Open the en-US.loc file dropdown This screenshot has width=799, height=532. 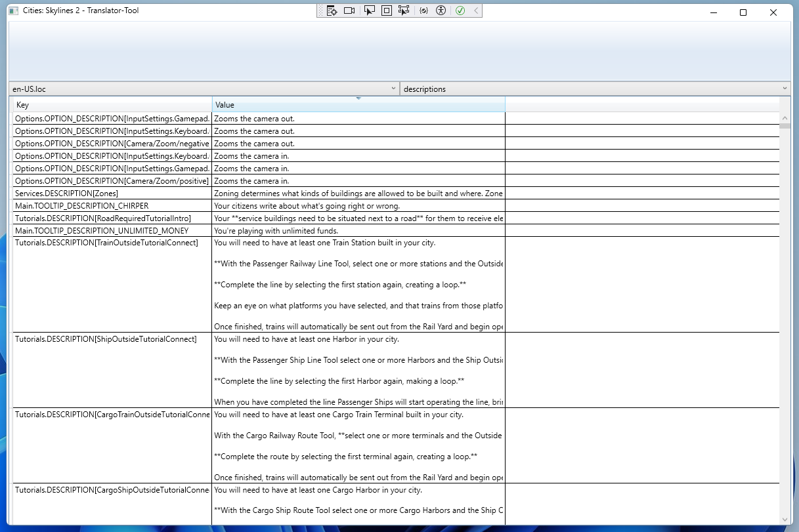(393, 88)
